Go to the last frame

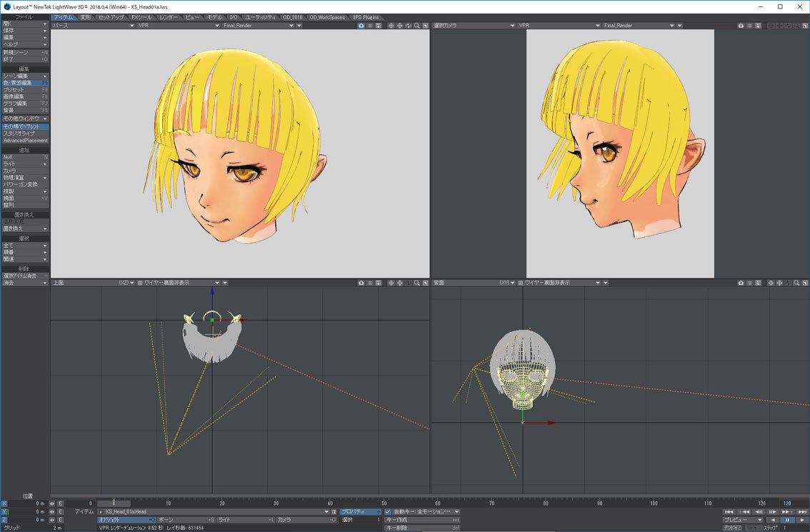click(801, 512)
